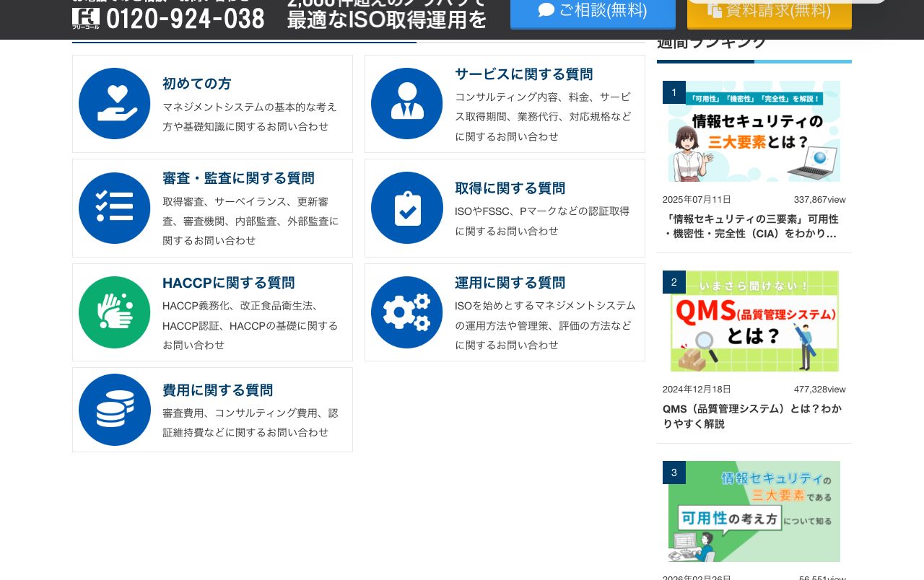Click the clipboard checkmark acquisition icon
924x580 pixels.
pyautogui.click(x=406, y=208)
